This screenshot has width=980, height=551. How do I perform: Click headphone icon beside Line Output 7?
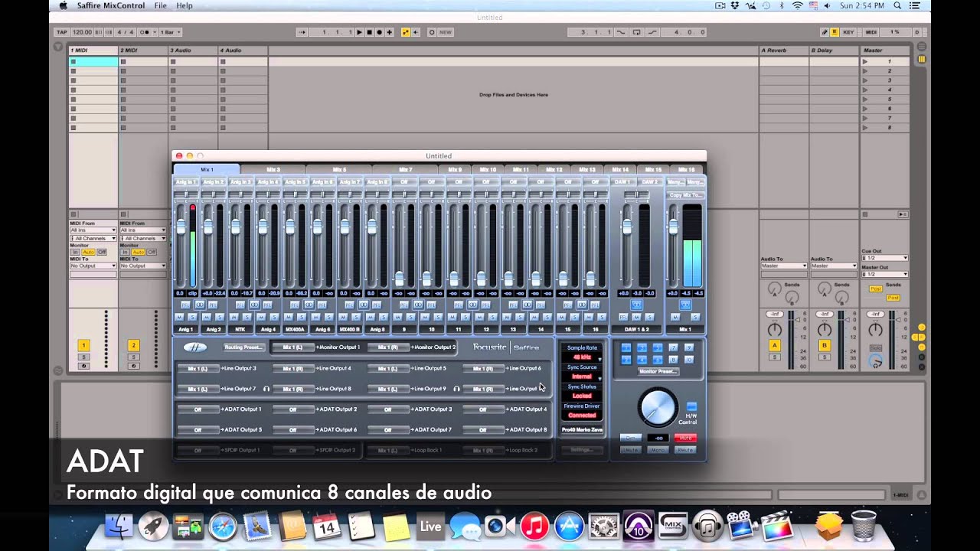coord(266,389)
